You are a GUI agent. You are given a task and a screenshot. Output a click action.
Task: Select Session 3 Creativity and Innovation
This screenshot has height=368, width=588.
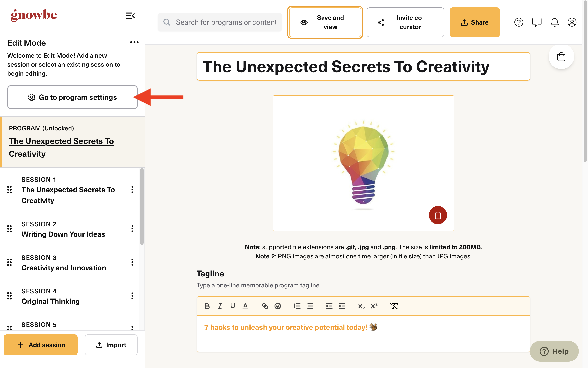(69, 262)
